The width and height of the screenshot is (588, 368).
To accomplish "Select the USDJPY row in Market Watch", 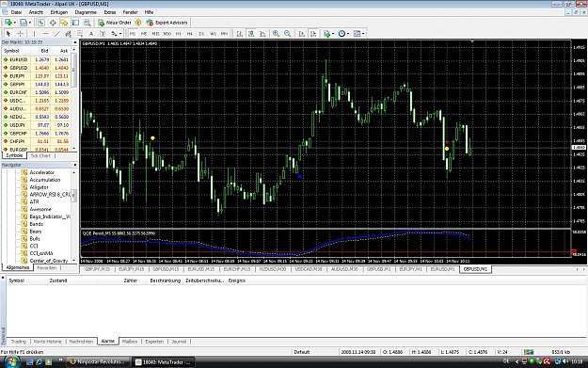I will [x=36, y=125].
